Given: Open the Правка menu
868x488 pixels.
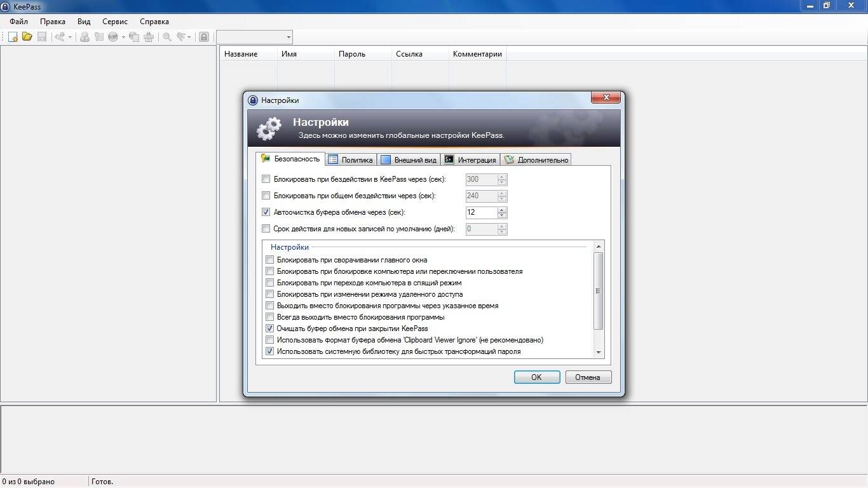Looking at the screenshot, I should (x=53, y=22).
